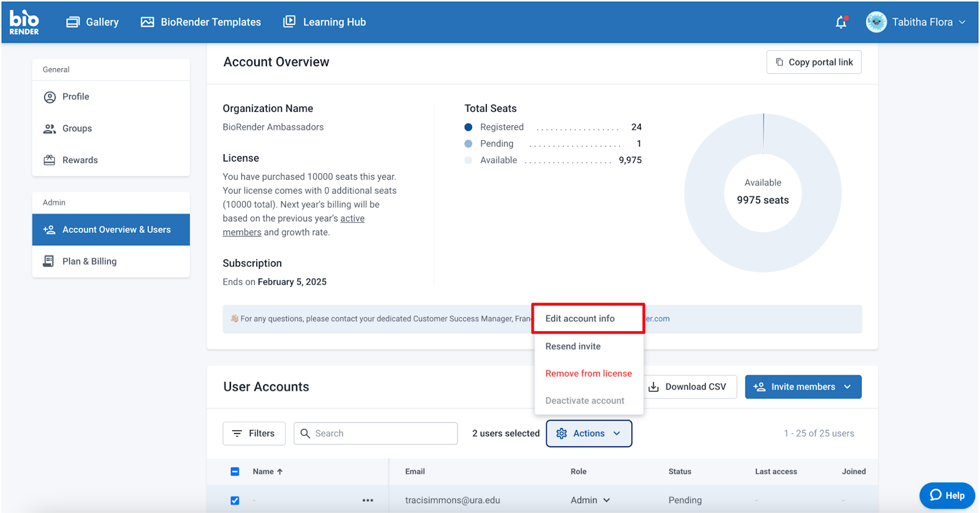Click Tabitha Flora's avatar image
The image size is (980, 513).
pyautogui.click(x=876, y=22)
